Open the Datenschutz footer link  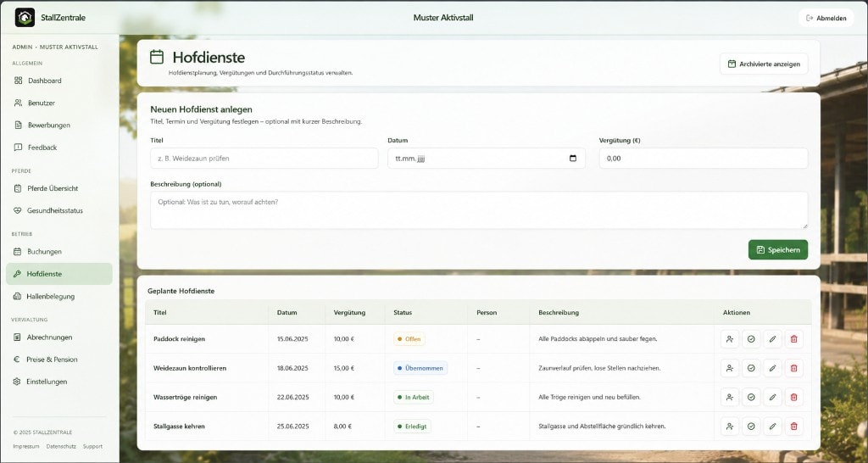61,446
